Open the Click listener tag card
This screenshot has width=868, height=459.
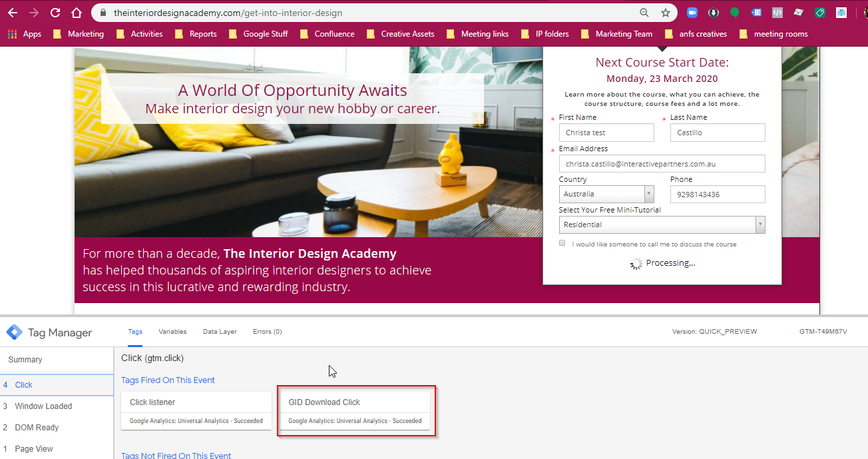pyautogui.click(x=196, y=411)
